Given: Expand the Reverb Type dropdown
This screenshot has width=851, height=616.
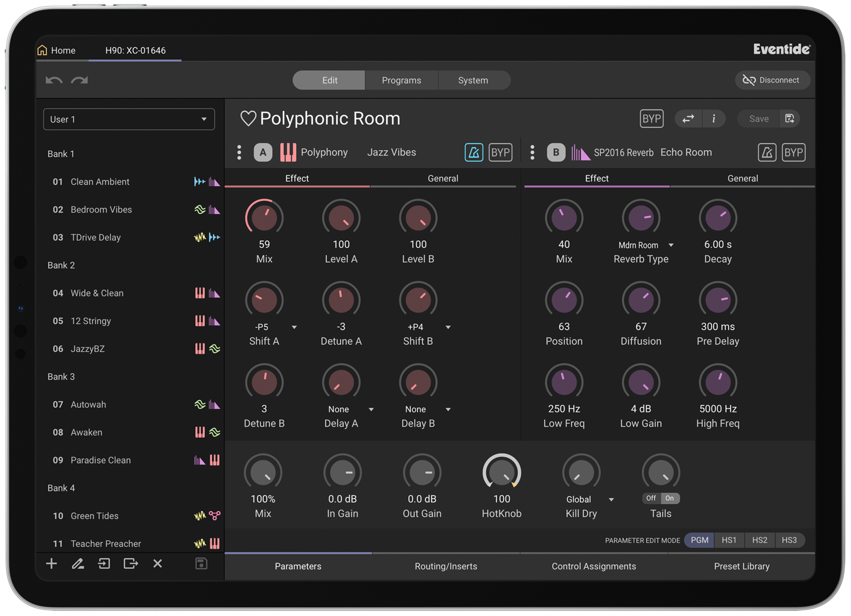Looking at the screenshot, I should click(671, 245).
